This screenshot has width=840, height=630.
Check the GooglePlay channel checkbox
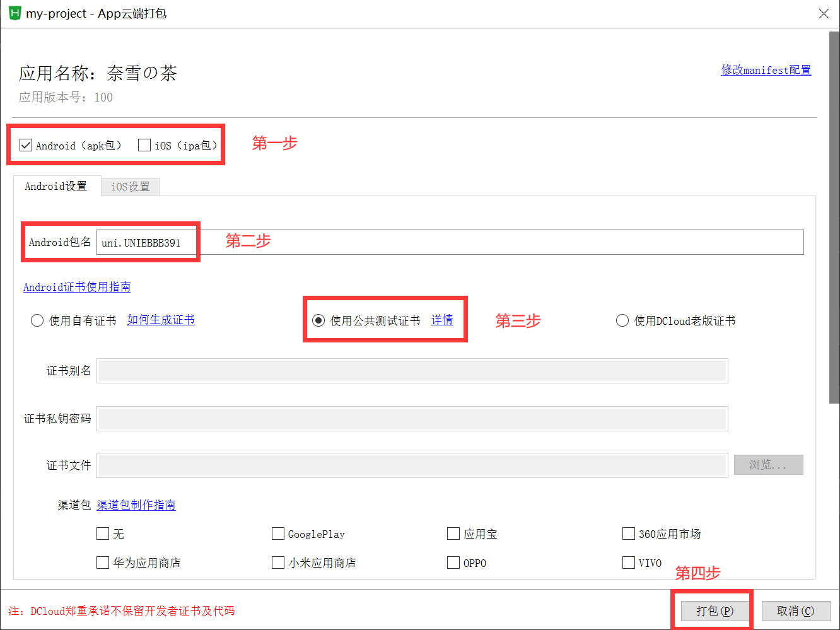pyautogui.click(x=278, y=534)
